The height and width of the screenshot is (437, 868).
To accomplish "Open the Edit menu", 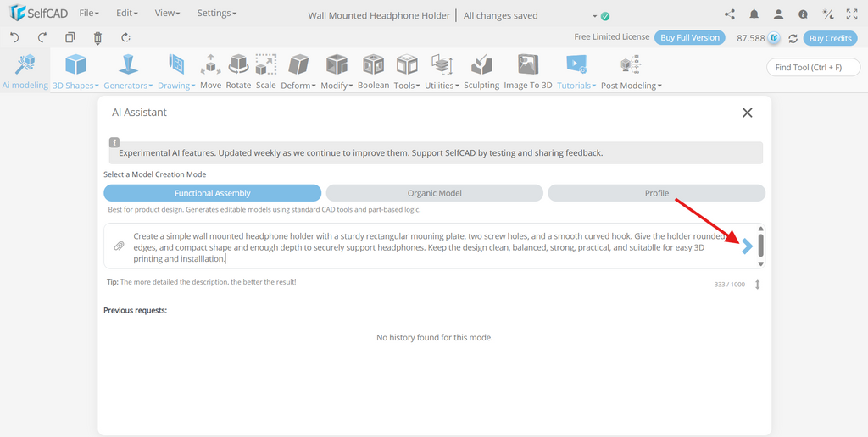I will [127, 14].
